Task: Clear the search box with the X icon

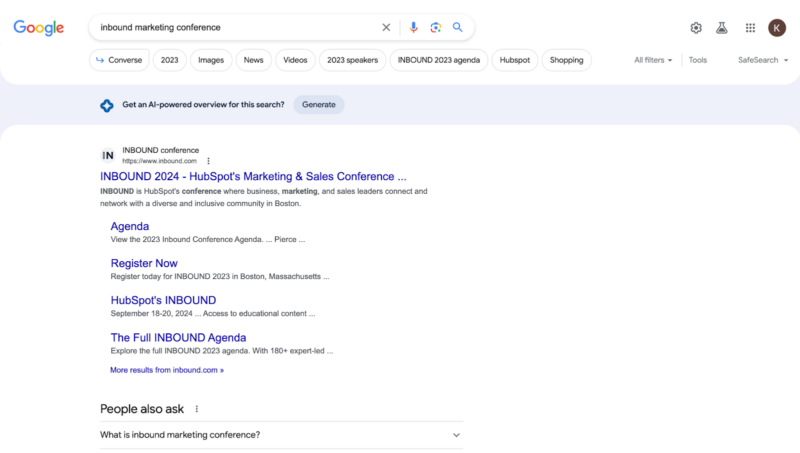Action: [386, 28]
